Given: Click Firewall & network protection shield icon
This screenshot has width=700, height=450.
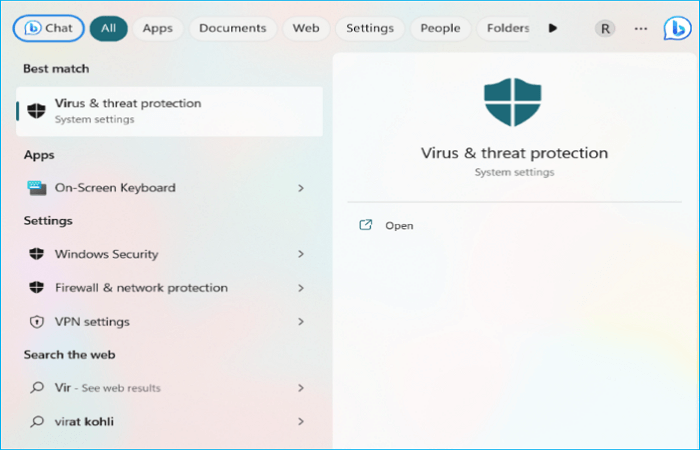Looking at the screenshot, I should click(37, 288).
